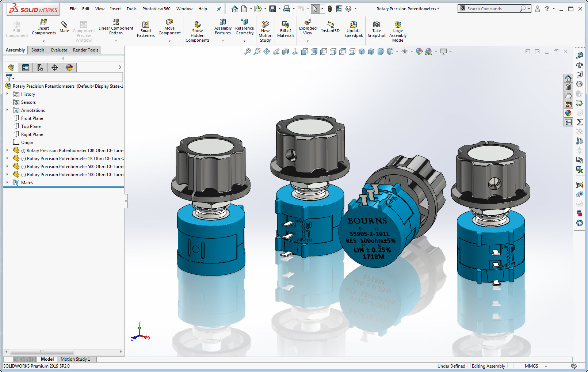Click Update Speedpak icon

(x=354, y=29)
